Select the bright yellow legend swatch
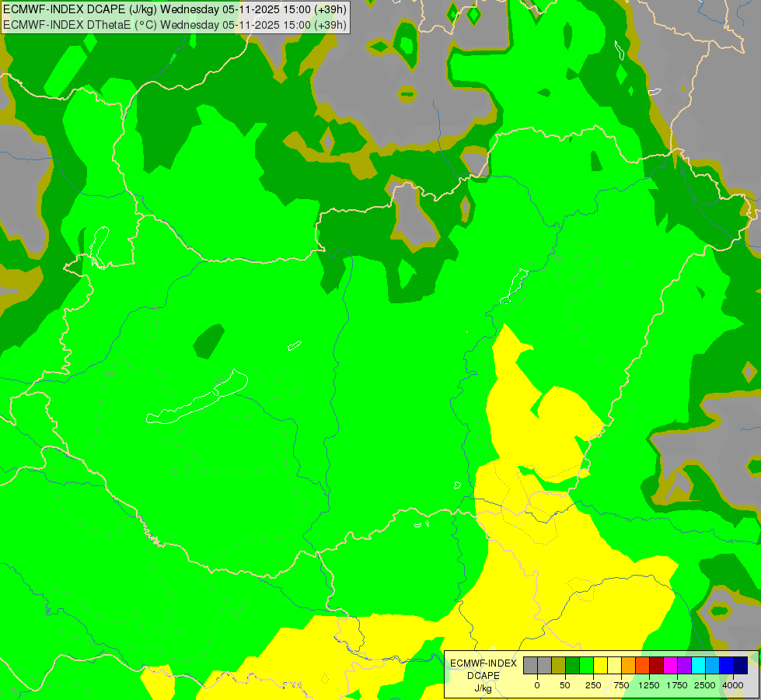 pyautogui.click(x=600, y=665)
